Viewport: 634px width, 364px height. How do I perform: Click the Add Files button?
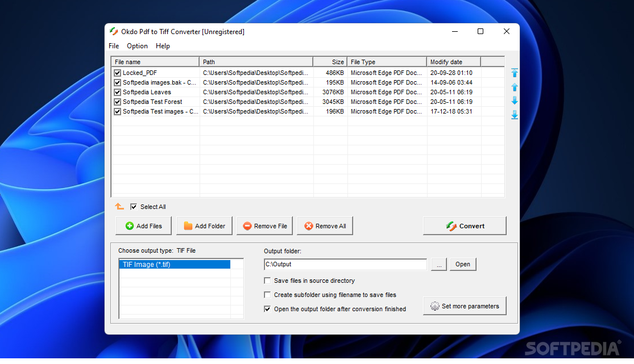[x=143, y=226]
